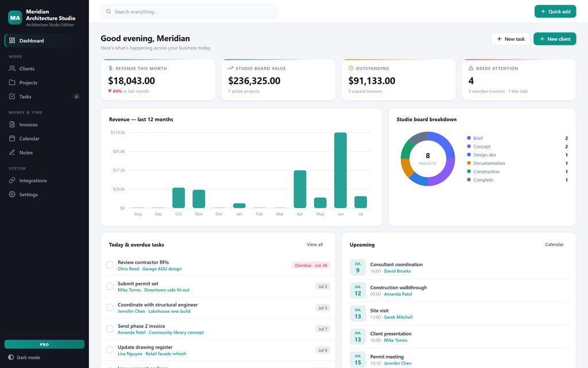588x368 pixels.
Task: Click the Quick add button
Action: (555, 11)
